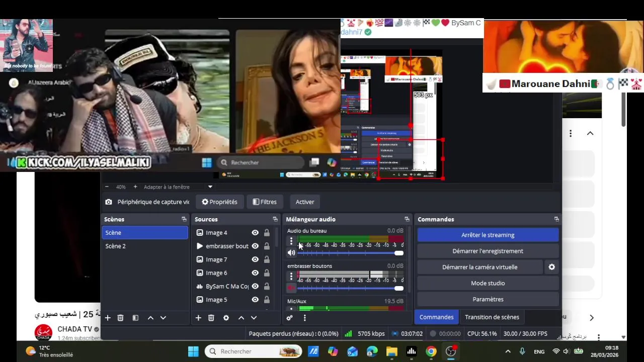Open browser side panel three-dot menu
Image resolution: width=644 pixels, height=362 pixels.
[x=571, y=133]
